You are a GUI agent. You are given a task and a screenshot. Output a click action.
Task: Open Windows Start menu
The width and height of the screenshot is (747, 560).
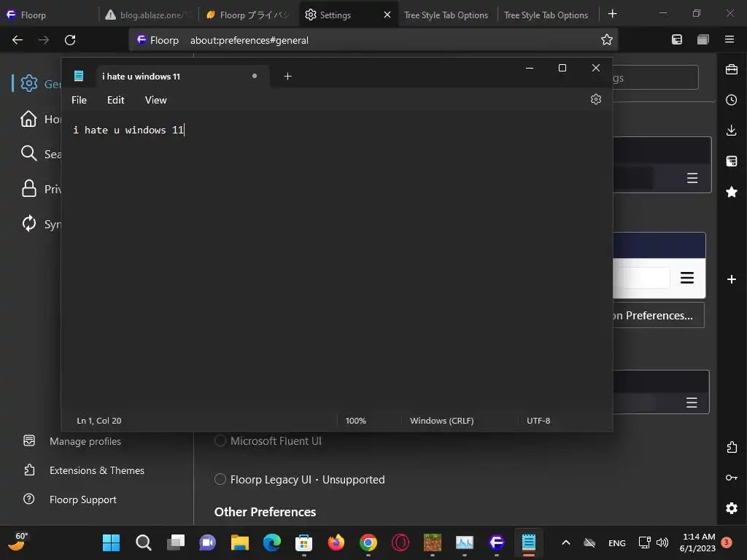[x=111, y=542]
